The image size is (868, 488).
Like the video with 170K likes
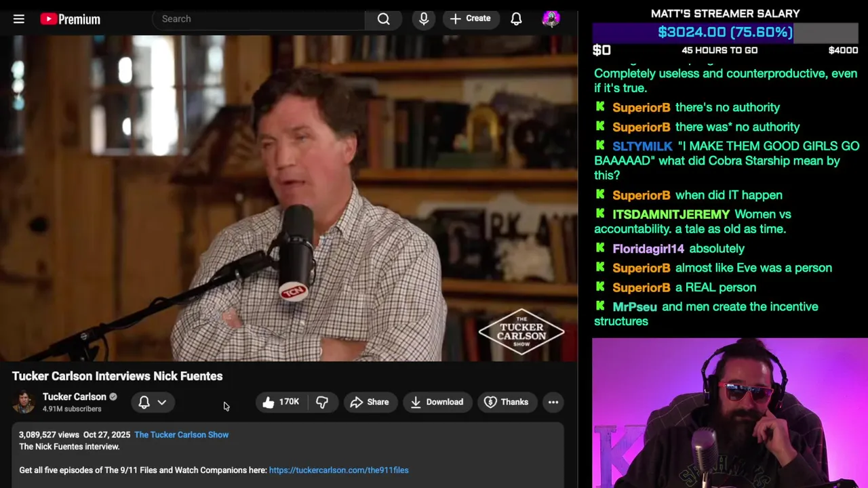coord(281,402)
